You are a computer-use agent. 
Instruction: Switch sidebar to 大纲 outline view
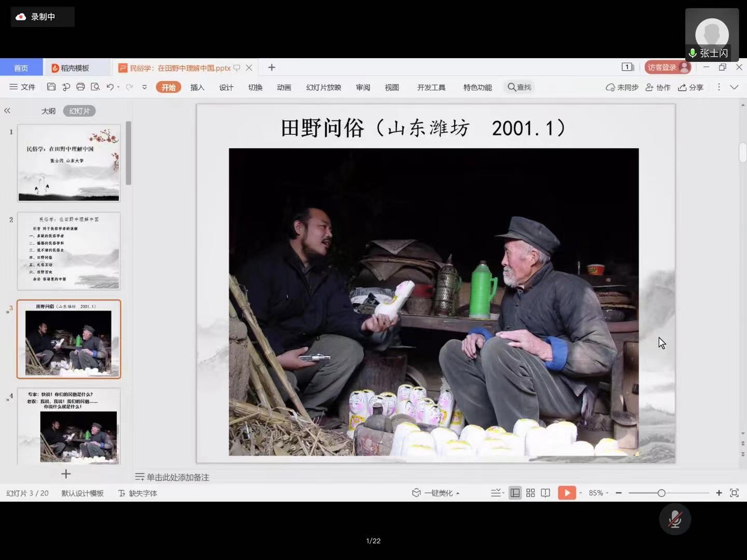[x=48, y=111]
